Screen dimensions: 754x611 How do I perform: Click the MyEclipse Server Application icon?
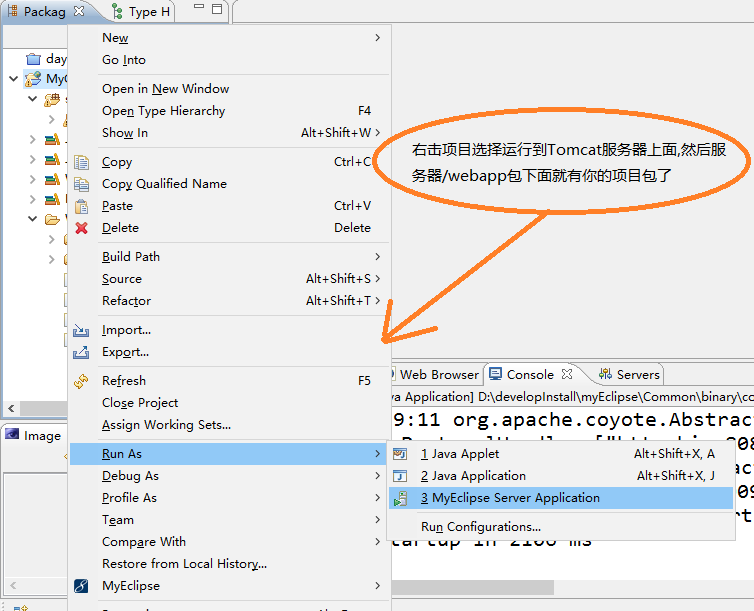pos(401,499)
